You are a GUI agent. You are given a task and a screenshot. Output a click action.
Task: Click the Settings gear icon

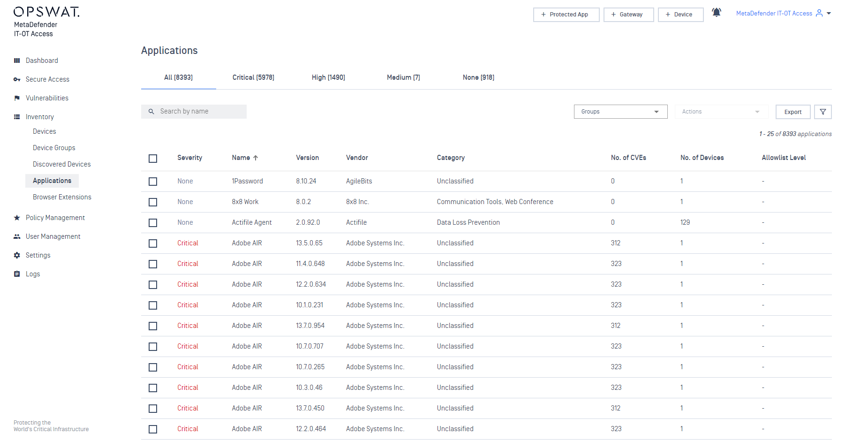[x=17, y=255]
